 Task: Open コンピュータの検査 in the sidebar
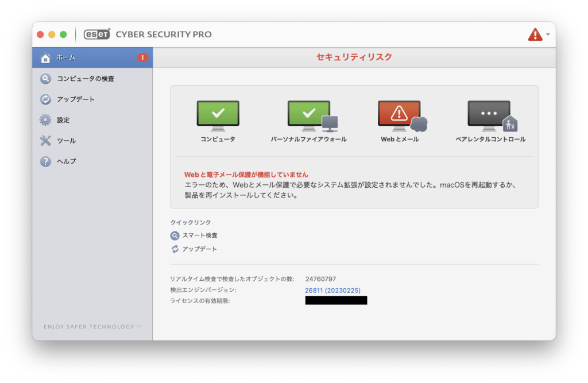coord(92,79)
